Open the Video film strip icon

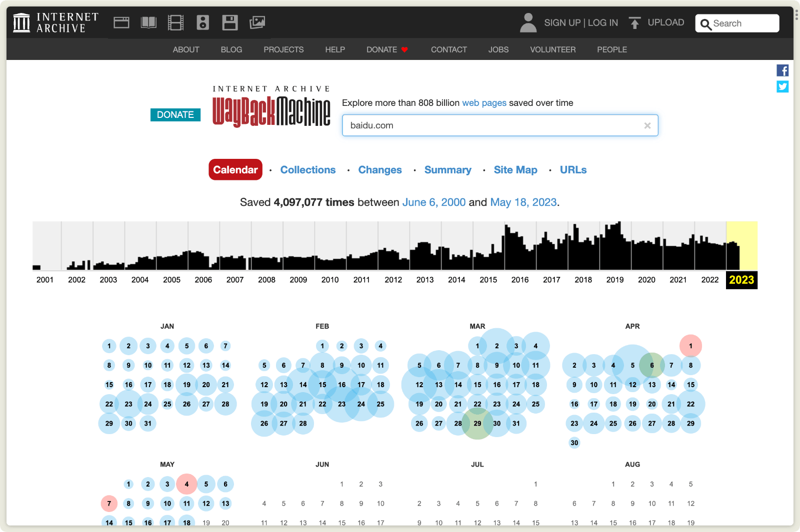pyautogui.click(x=175, y=22)
